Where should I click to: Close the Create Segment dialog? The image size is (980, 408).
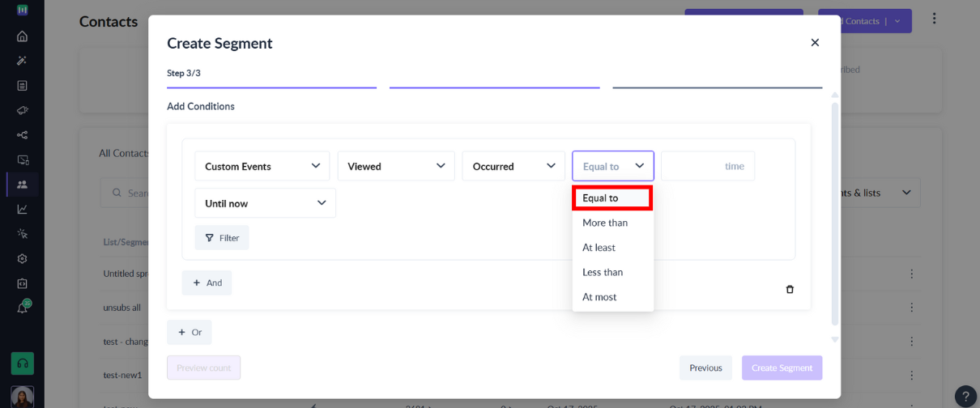pyautogui.click(x=815, y=42)
